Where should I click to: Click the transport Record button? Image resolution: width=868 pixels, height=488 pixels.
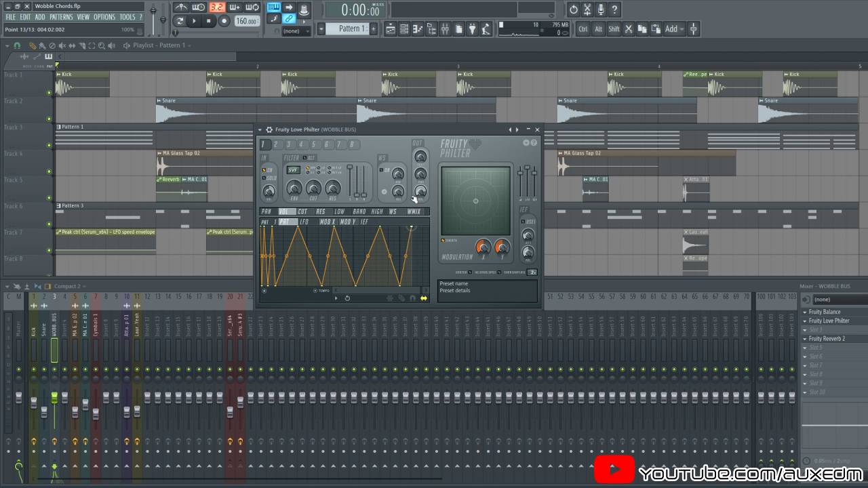tap(224, 21)
